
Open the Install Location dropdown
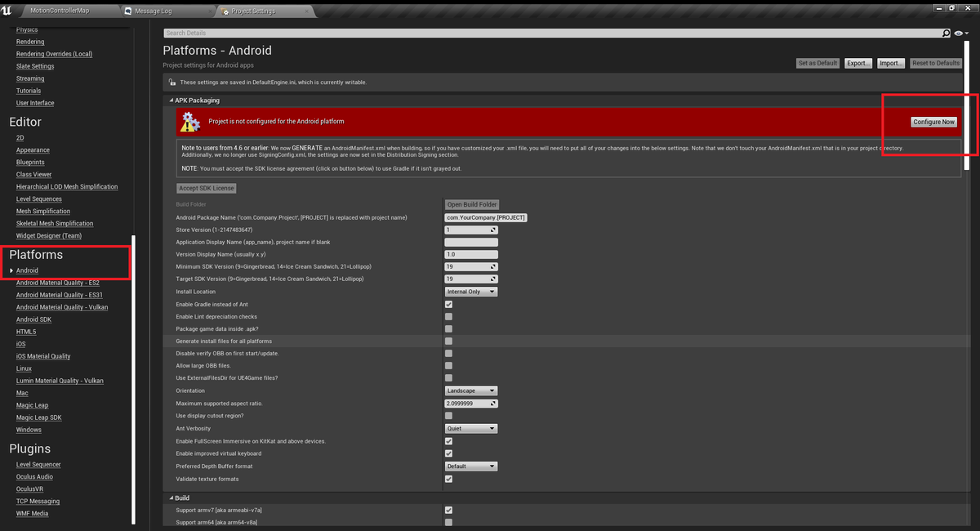click(x=470, y=292)
